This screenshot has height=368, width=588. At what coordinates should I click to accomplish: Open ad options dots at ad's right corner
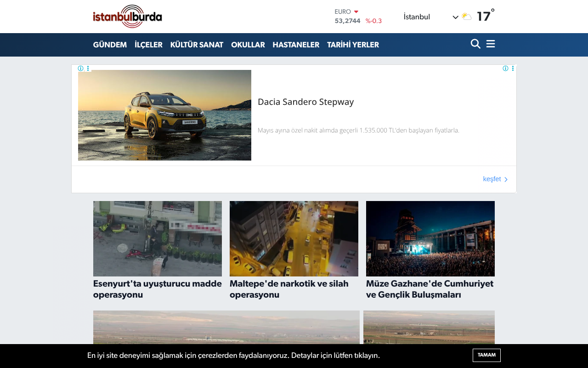tap(513, 69)
